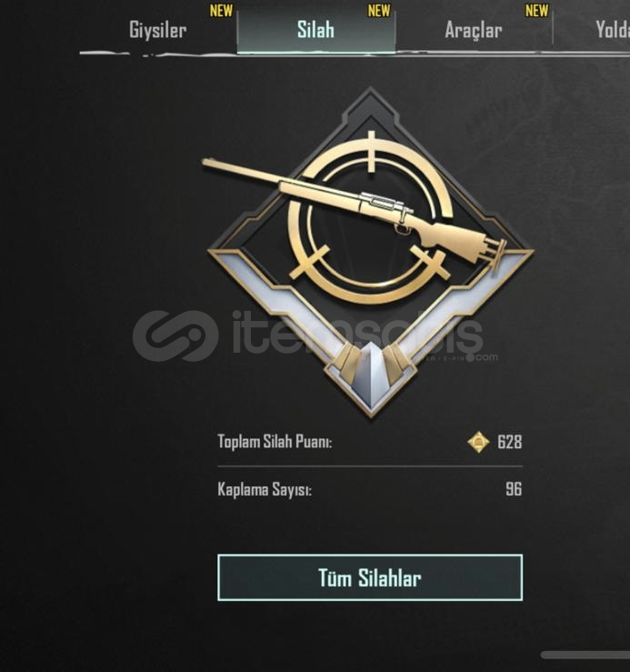Click the itemsatis chain-link watermark logo

pyautogui.click(x=175, y=336)
